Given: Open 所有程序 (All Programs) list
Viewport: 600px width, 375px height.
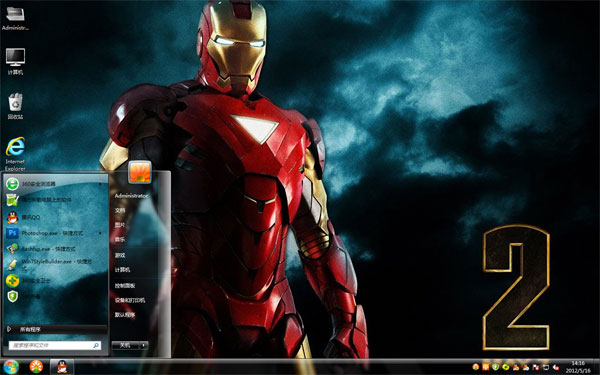Looking at the screenshot, I should (x=55, y=329).
